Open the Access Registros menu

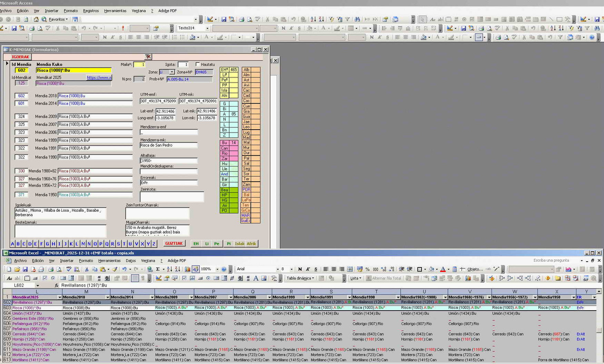tap(91, 10)
